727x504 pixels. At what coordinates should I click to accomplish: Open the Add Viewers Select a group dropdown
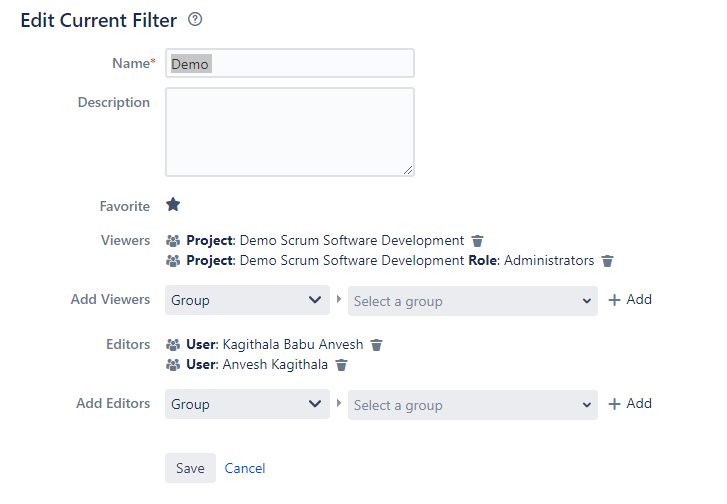click(472, 301)
